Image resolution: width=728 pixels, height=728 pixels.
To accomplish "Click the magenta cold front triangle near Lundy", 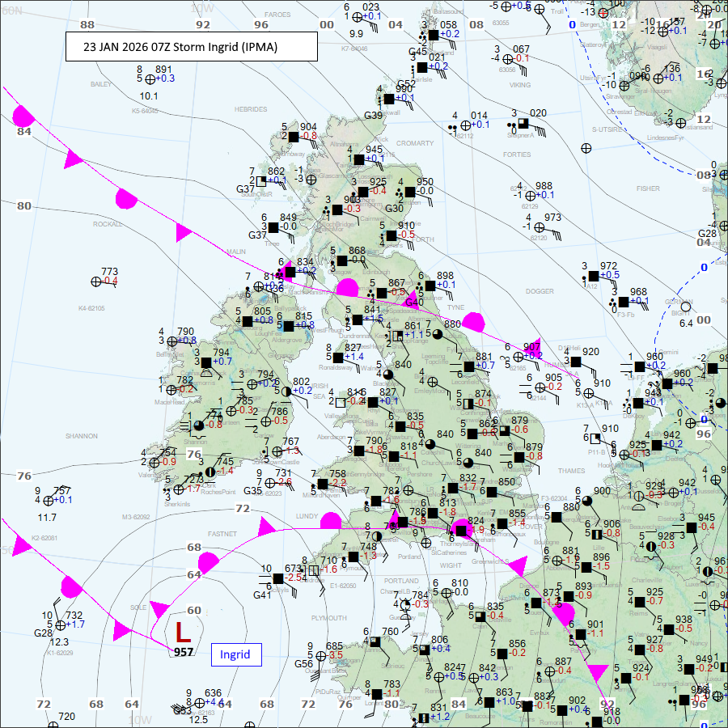I will coord(265,529).
